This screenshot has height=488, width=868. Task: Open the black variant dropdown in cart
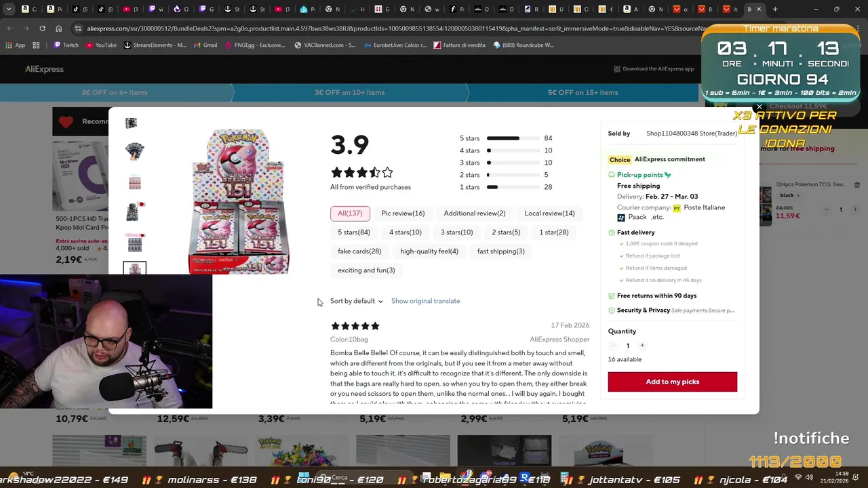pos(790,195)
